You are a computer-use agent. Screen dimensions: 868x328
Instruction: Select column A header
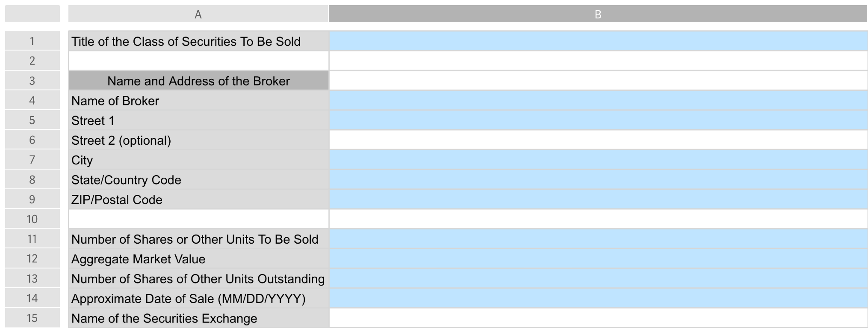point(198,14)
